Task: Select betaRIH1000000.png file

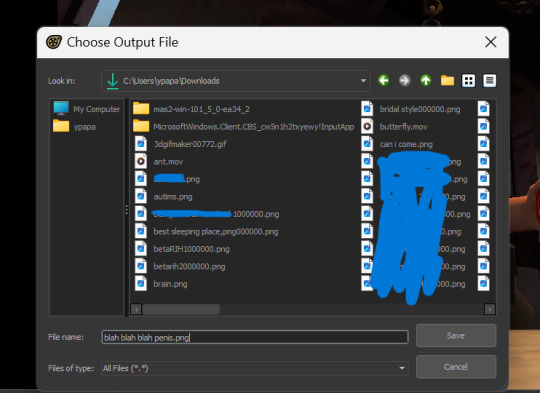Action: coord(182,249)
